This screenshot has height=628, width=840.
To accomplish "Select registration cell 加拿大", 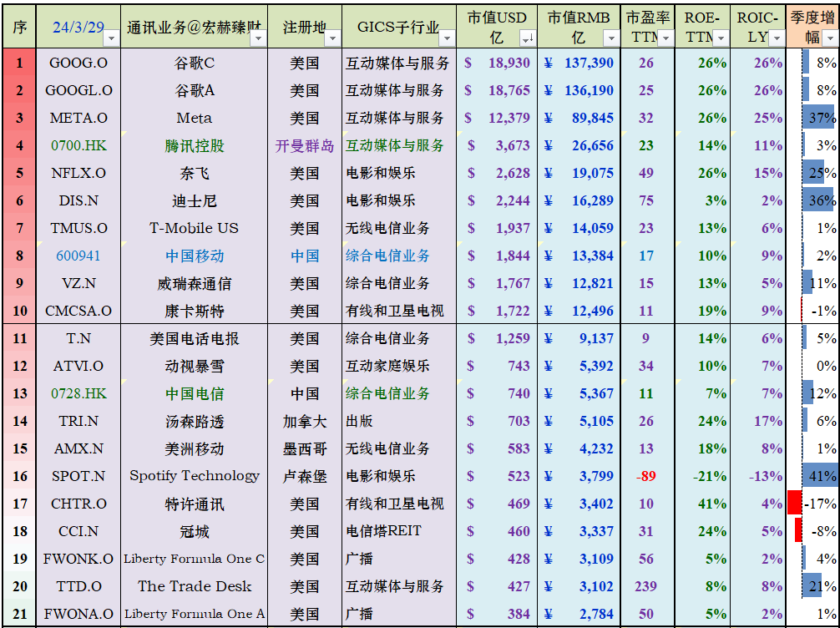I will point(304,421).
